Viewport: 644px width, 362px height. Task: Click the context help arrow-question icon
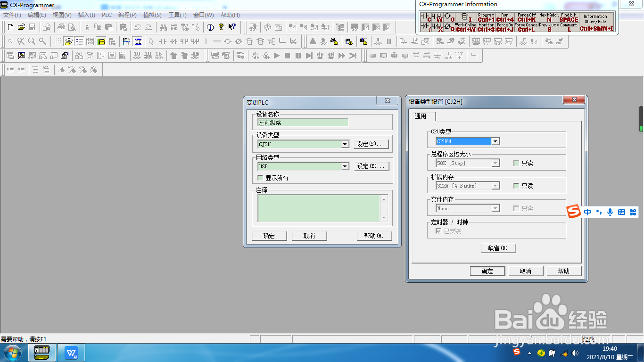232,27
